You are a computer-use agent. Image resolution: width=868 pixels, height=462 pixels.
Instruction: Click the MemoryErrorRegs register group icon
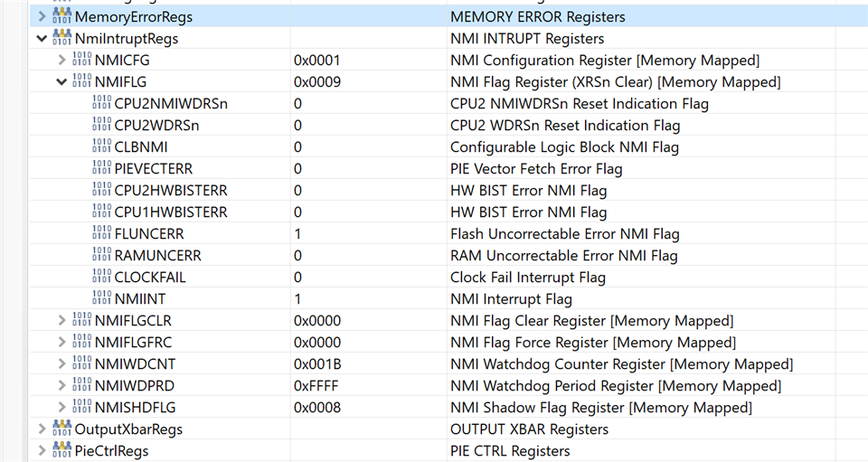tap(62, 16)
